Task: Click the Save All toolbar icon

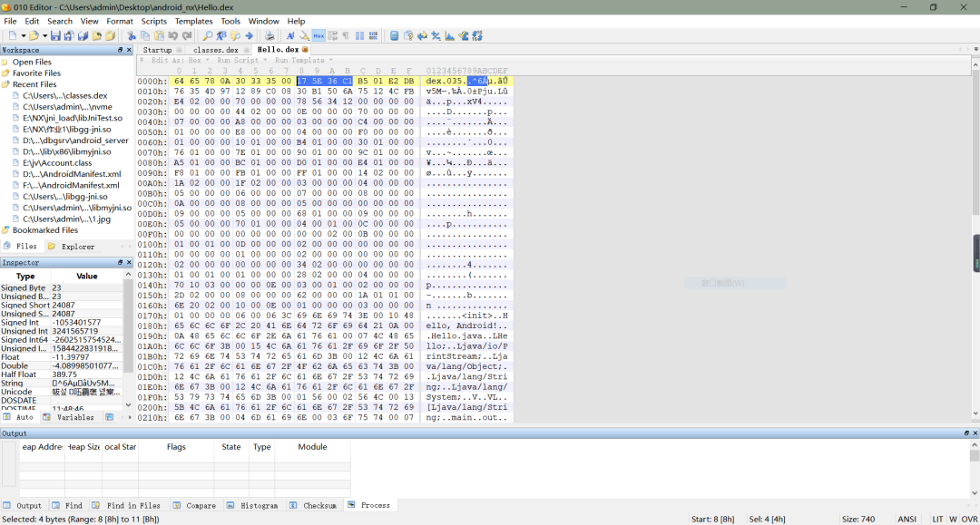Action: coord(83,35)
